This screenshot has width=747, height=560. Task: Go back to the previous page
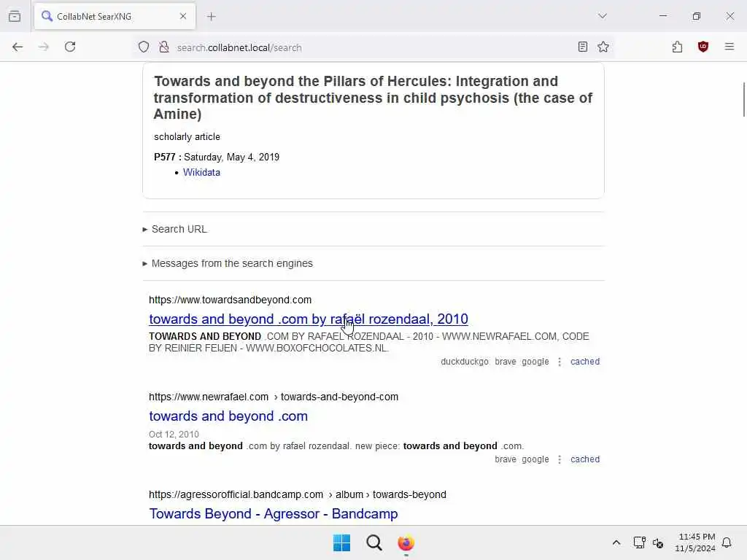18,47
